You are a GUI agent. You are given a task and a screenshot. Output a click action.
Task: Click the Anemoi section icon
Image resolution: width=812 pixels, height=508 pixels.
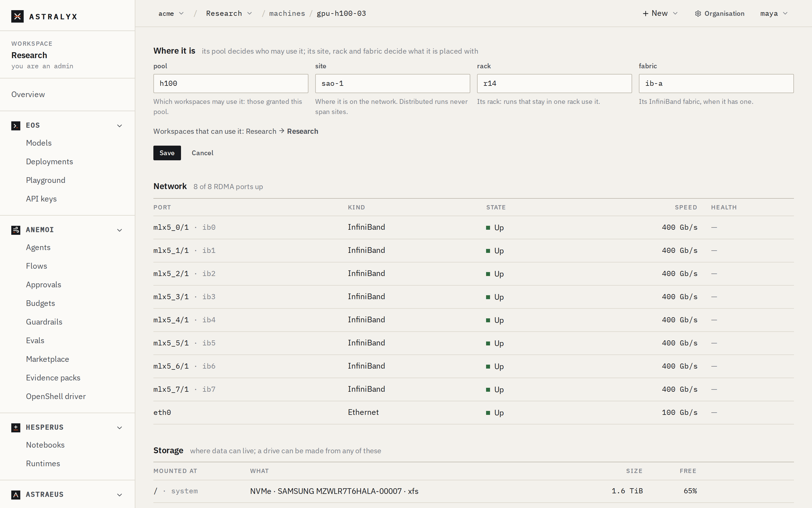[16, 230]
